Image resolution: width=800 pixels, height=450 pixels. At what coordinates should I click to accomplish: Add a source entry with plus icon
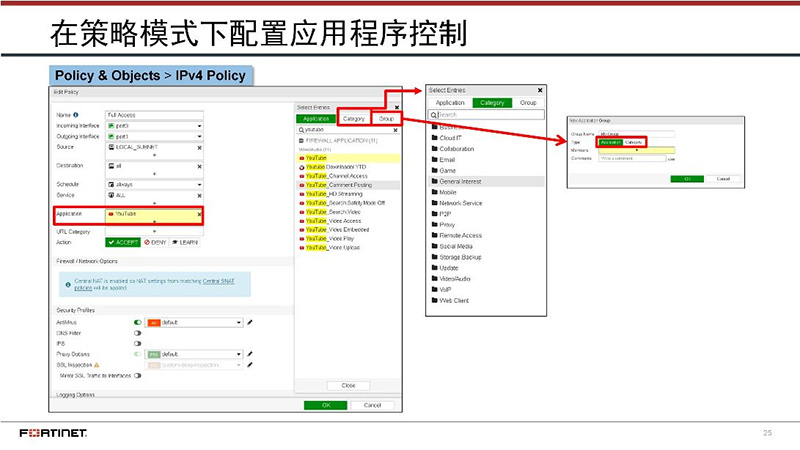(155, 155)
